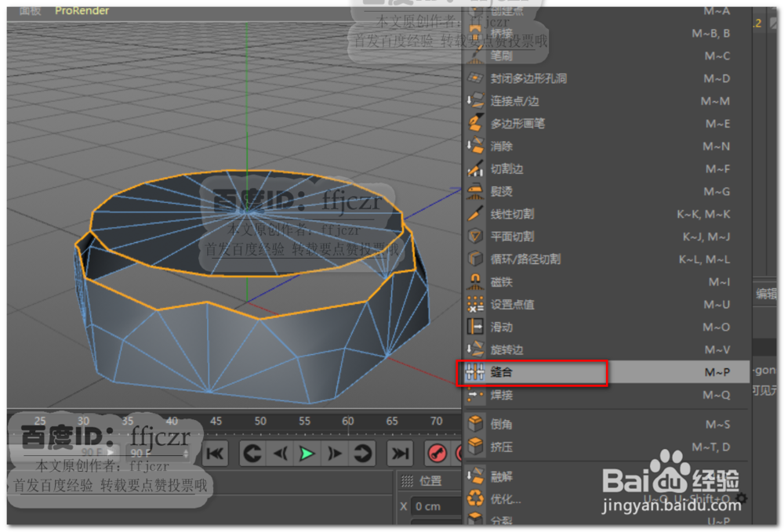Image resolution: width=784 pixels, height=532 pixels.
Task: Pick the 熨烫 iron tool icon
Action: [x=475, y=191]
